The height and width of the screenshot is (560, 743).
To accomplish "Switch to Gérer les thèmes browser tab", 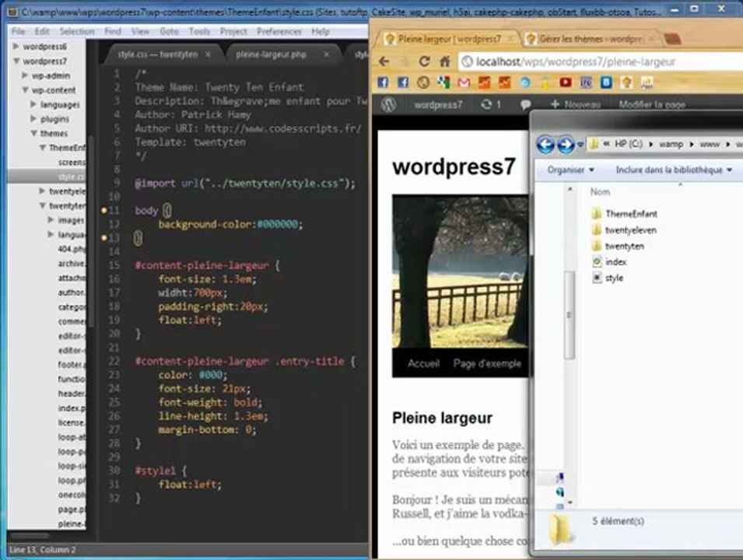I will (x=591, y=39).
